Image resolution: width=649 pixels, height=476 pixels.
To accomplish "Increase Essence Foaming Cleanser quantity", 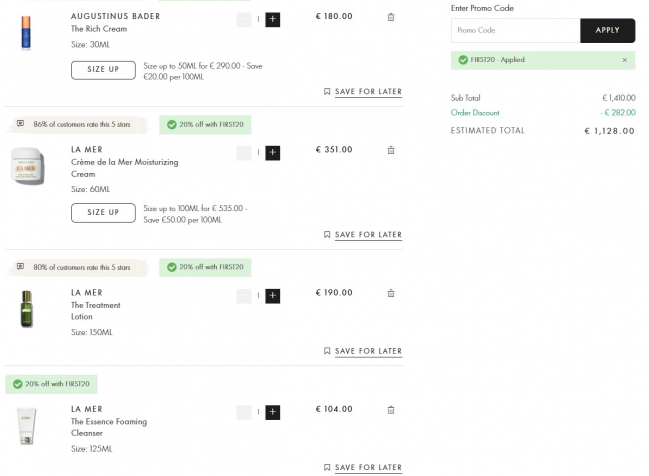I will tap(273, 412).
